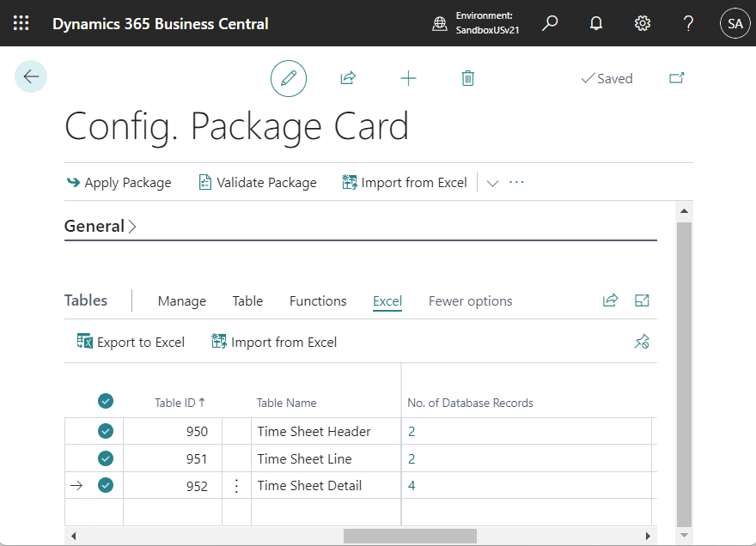Open the SA user account avatar

pyautogui.click(x=735, y=23)
